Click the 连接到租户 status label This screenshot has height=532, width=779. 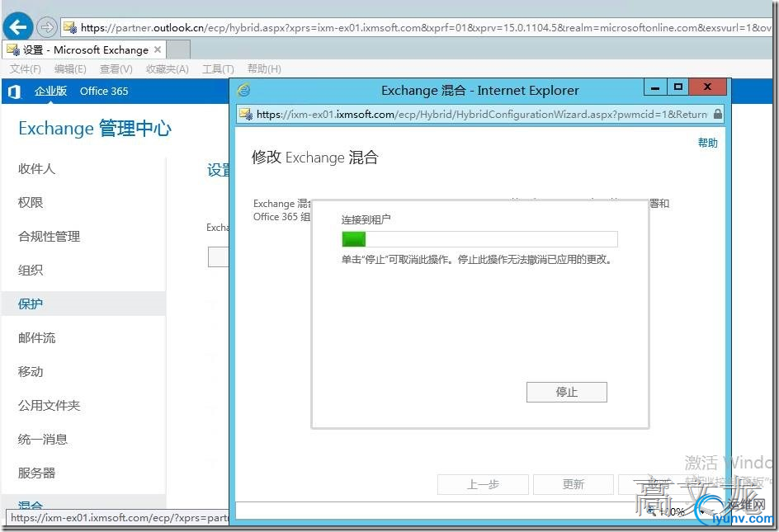pos(366,219)
